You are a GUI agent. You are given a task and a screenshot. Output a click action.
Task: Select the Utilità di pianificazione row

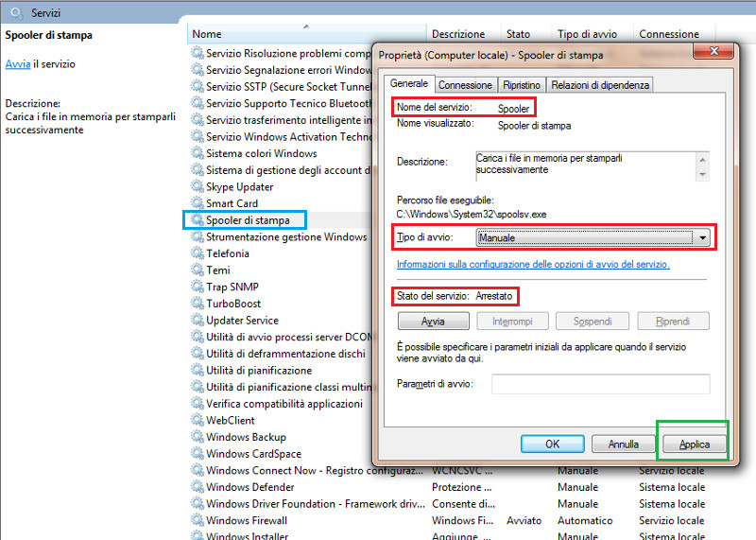click(259, 370)
